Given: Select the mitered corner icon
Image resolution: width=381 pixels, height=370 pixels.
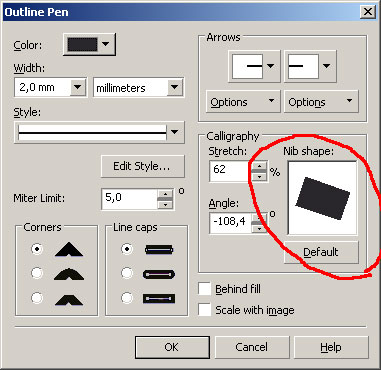Looking at the screenshot, I should point(69,249).
